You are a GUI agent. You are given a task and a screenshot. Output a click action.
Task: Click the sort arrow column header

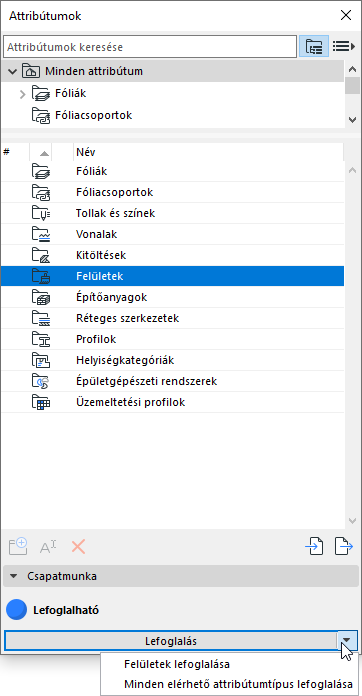(x=41, y=152)
